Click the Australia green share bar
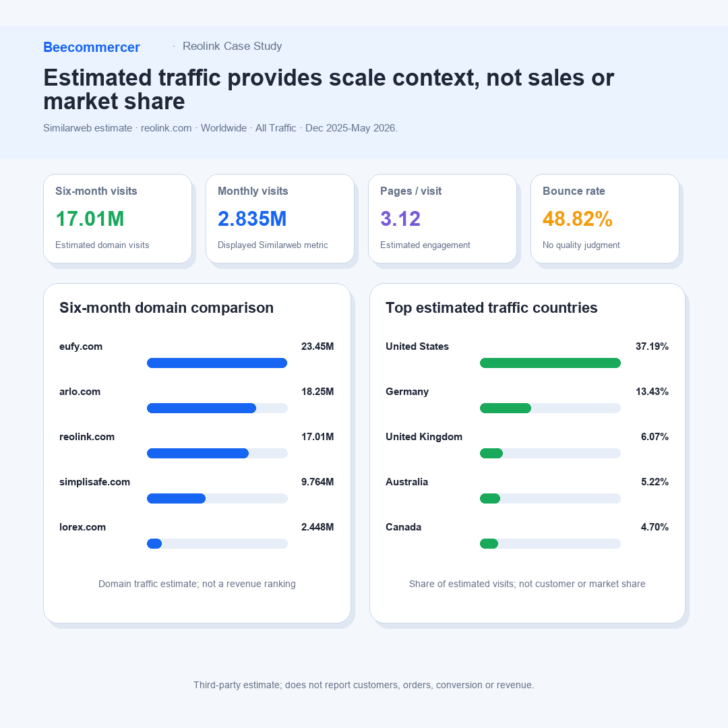The image size is (728, 728). (490, 499)
